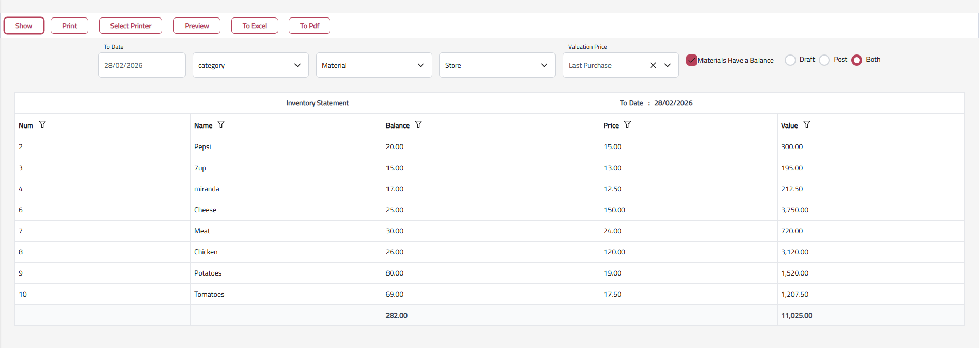Image resolution: width=980 pixels, height=348 pixels.
Task: Select the Potatoes row name
Action: point(208,273)
